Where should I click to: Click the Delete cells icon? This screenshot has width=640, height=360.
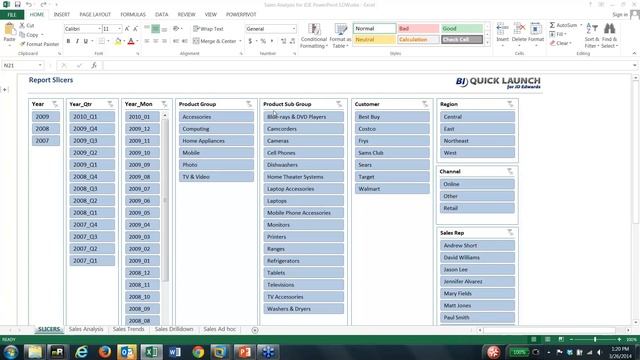click(x=519, y=29)
